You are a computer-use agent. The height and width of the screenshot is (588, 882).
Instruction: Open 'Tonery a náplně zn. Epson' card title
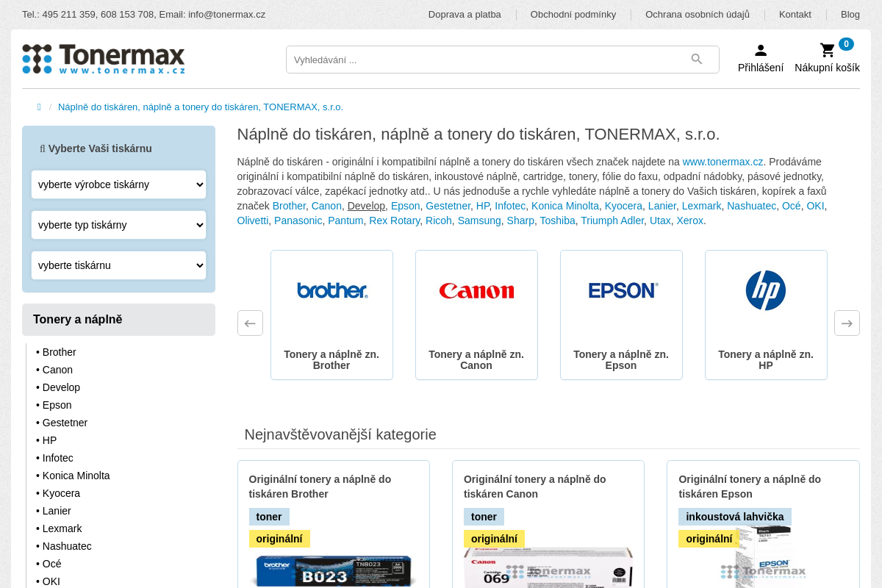[621, 359]
